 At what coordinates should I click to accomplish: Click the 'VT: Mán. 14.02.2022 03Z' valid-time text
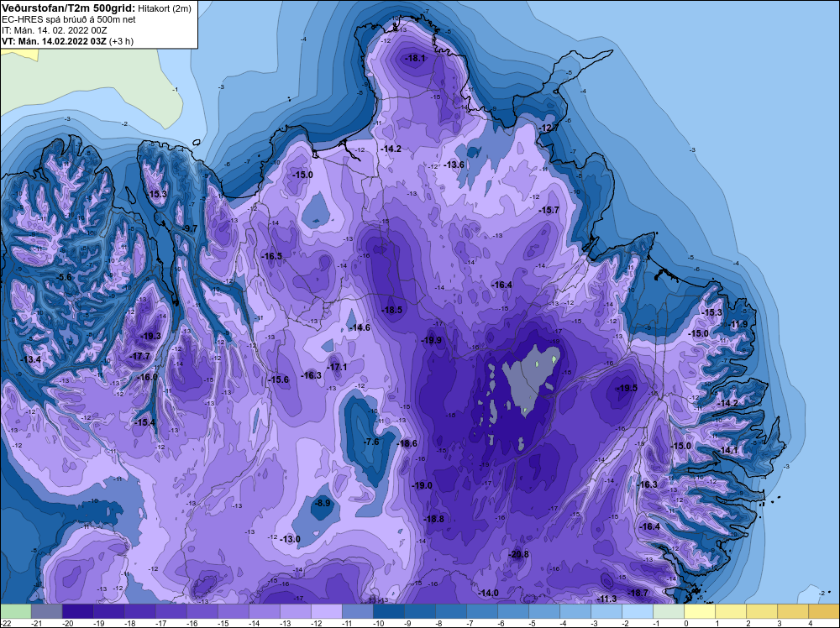54,41
